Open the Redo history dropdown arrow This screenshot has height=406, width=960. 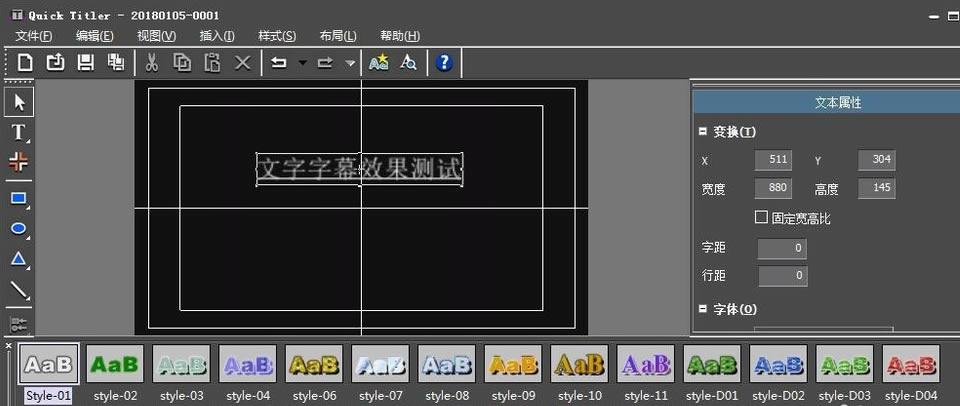pos(349,62)
